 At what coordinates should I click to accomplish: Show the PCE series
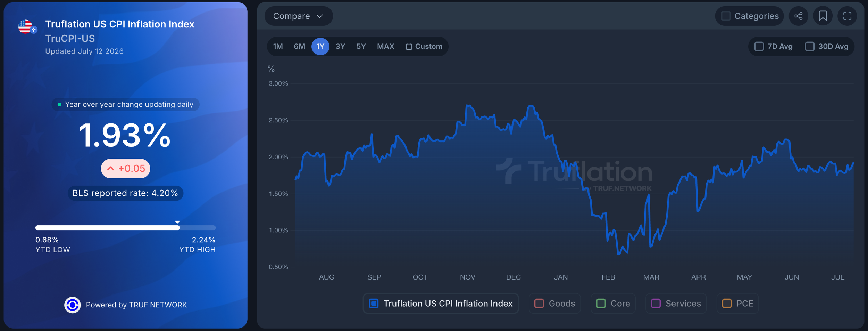pos(737,304)
